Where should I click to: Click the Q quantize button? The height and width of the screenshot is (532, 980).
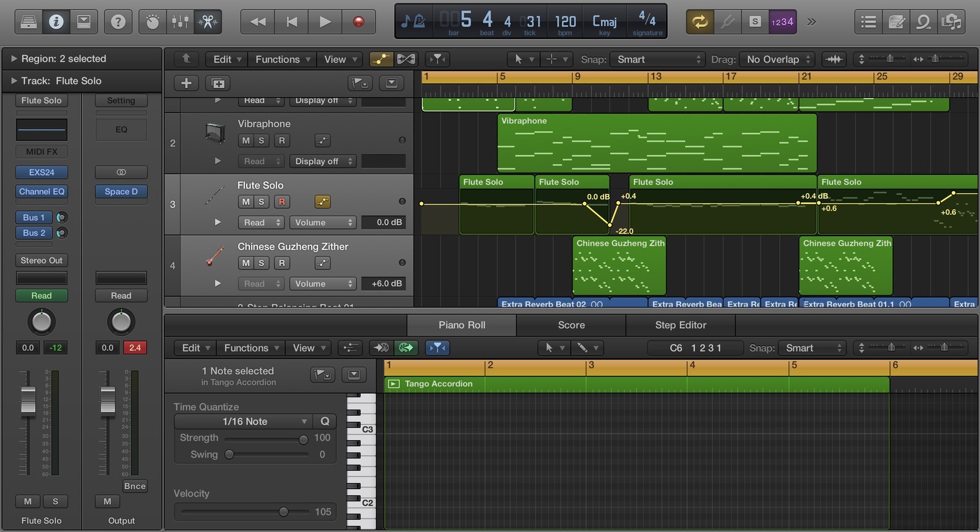click(x=325, y=421)
